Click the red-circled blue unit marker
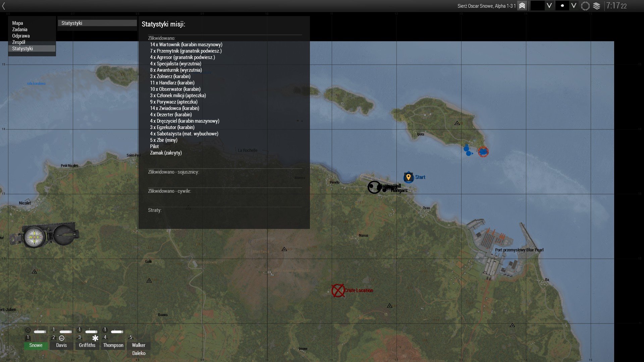The width and height of the screenshot is (644, 362). 483,152
